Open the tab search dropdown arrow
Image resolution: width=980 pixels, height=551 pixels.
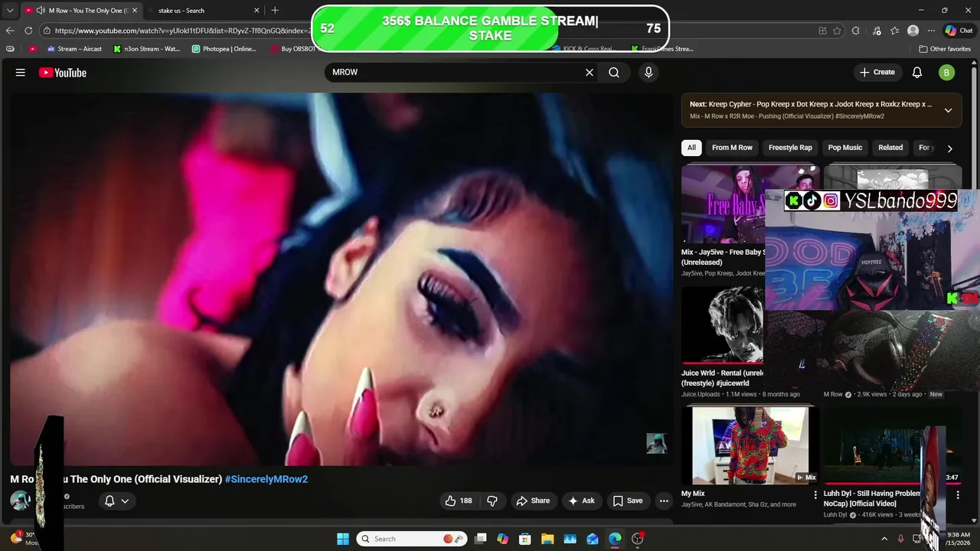tap(10, 11)
